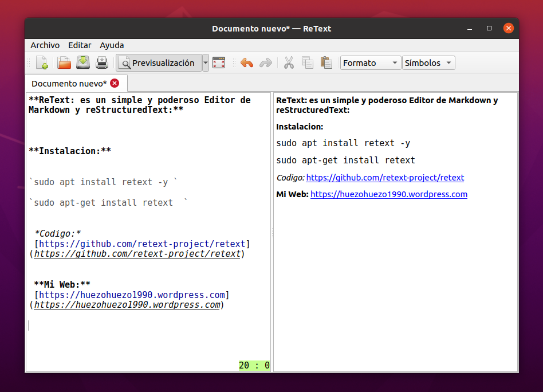Click the wordpress URL in brackets in editor
The width and height of the screenshot is (543, 392).
click(x=132, y=295)
